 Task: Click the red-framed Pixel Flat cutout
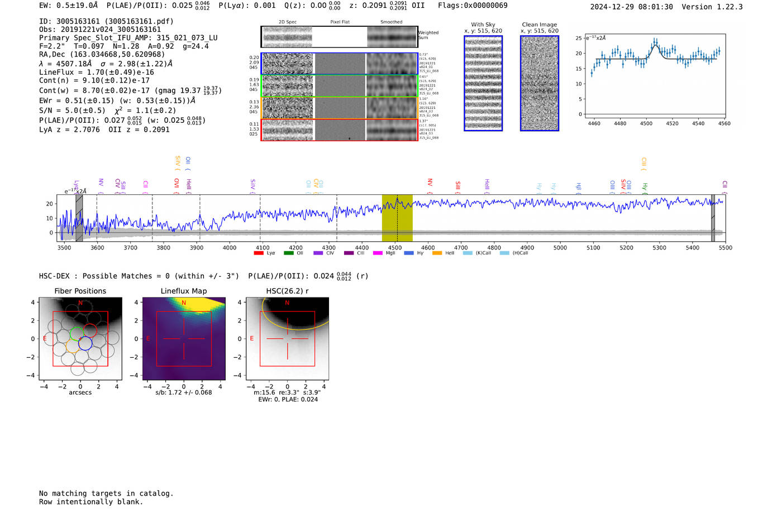pos(340,130)
